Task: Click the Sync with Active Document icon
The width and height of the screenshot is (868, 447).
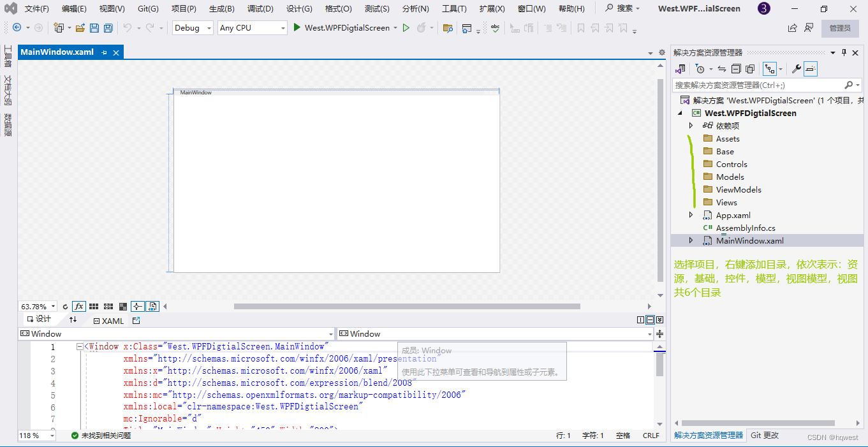Action: pyautogui.click(x=722, y=69)
